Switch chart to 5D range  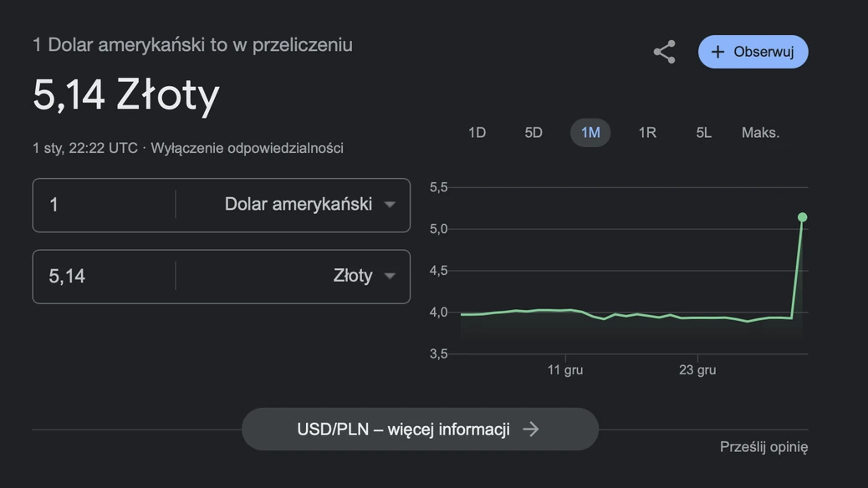534,133
